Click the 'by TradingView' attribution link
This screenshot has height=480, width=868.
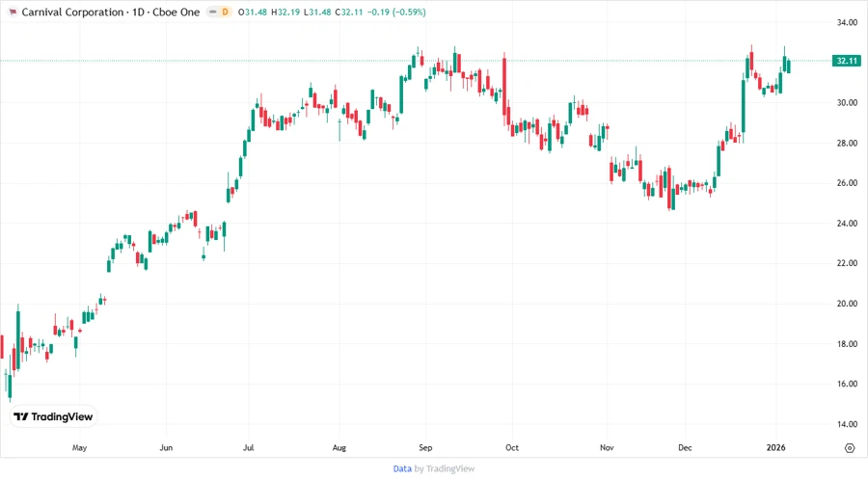click(x=445, y=468)
